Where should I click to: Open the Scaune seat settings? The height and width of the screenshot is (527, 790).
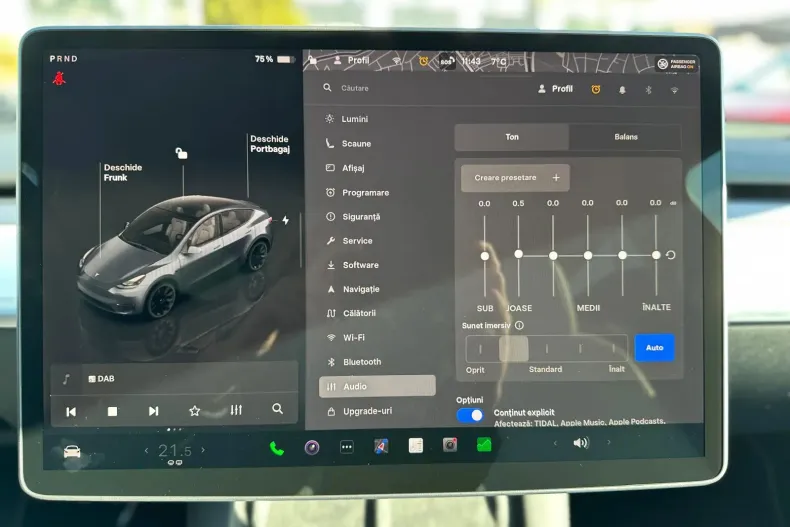349,144
